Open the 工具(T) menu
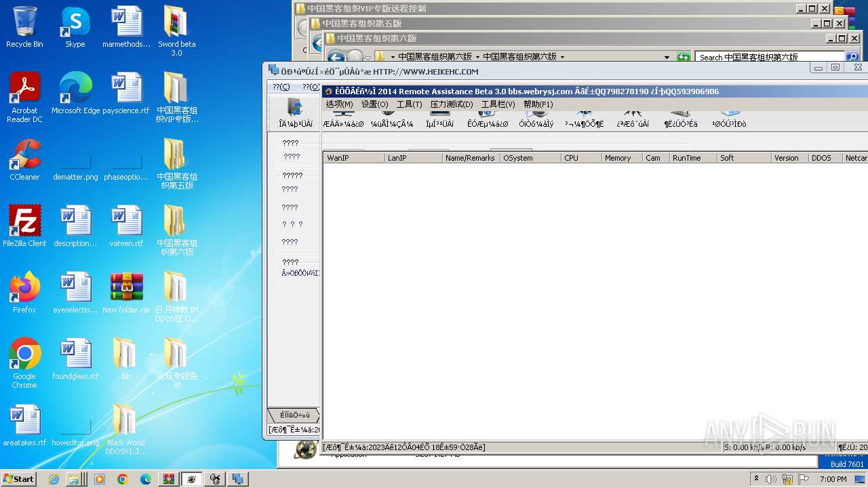 [x=409, y=104]
